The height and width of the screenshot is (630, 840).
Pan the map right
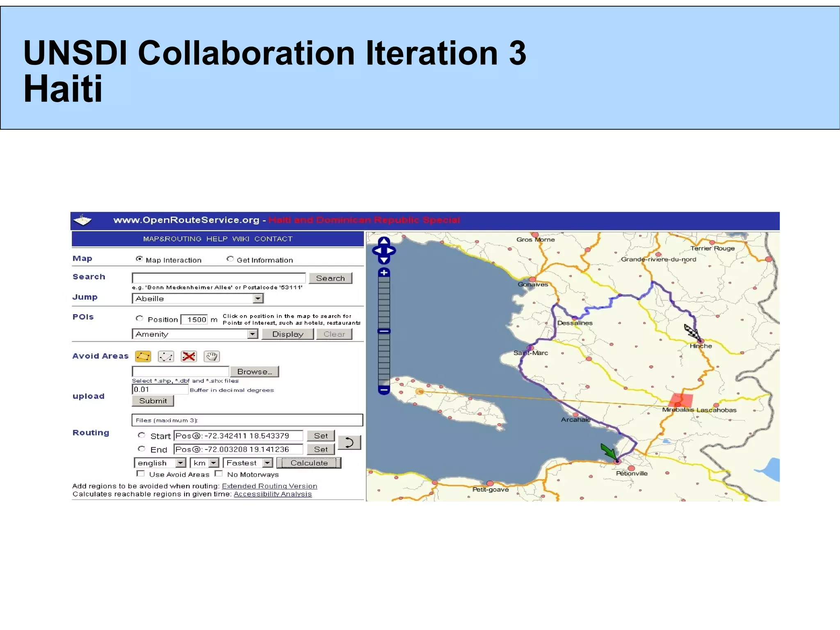click(x=391, y=250)
